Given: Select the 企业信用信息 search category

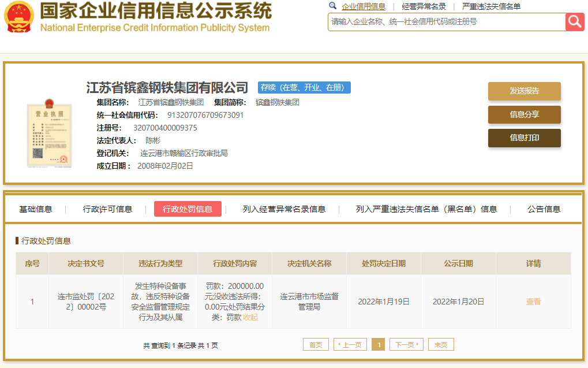Looking at the screenshot, I should click(364, 6).
